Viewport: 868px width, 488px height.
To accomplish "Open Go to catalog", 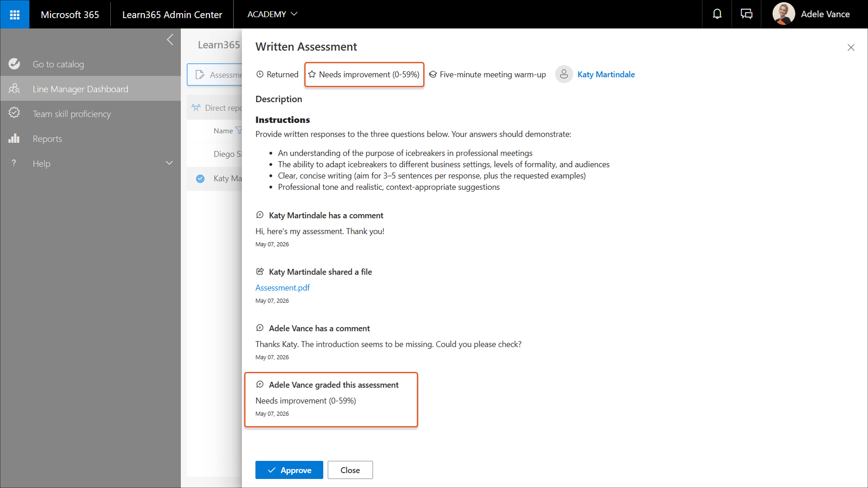I will coord(90,64).
